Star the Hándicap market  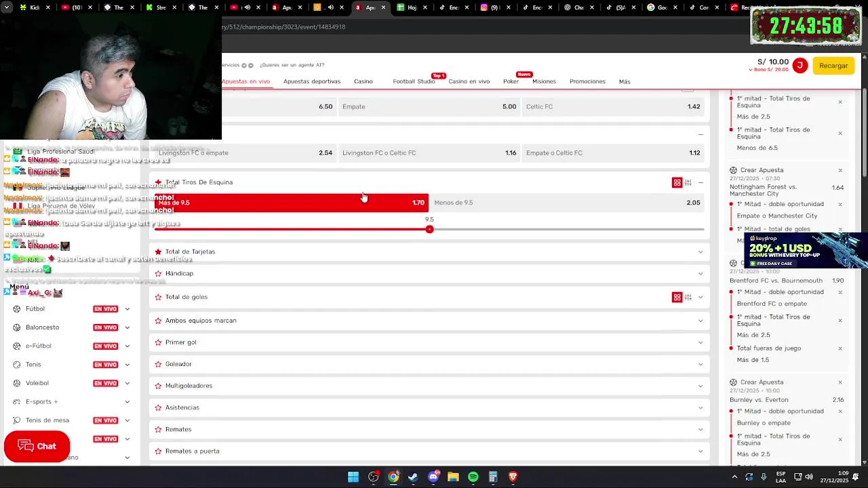(158, 273)
